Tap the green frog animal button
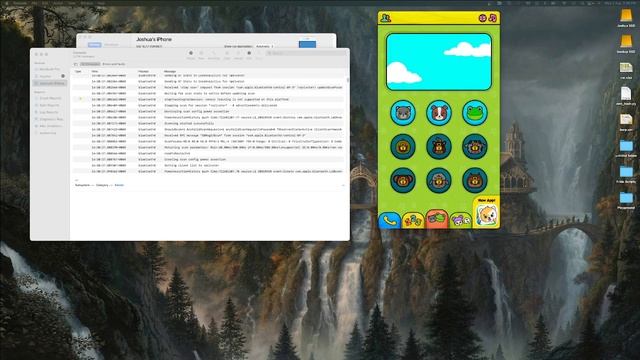 pyautogui.click(x=475, y=113)
